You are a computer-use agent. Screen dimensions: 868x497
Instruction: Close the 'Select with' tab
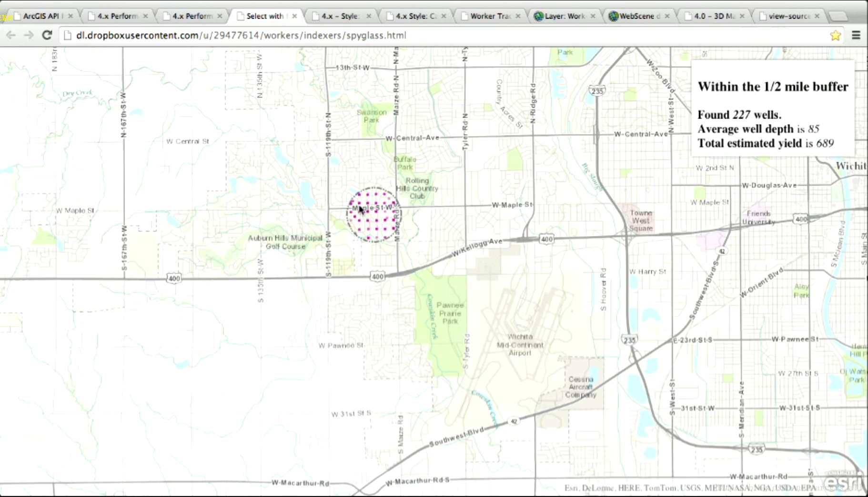click(294, 16)
